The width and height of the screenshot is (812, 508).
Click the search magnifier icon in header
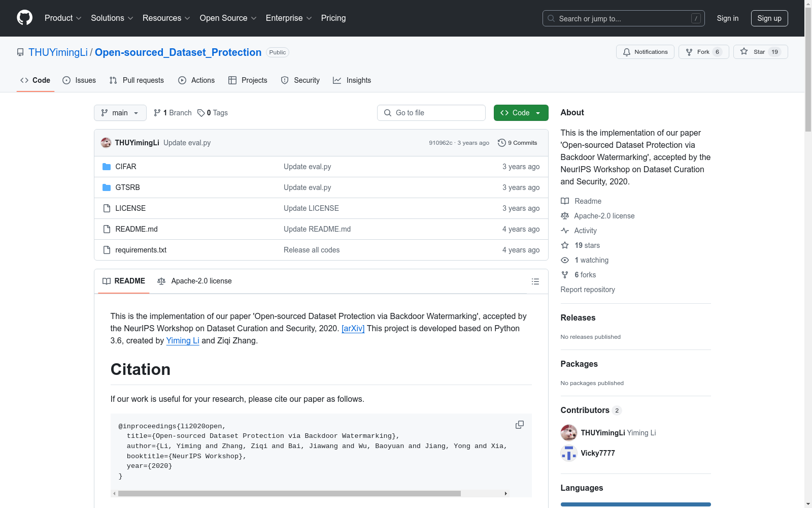[551, 18]
